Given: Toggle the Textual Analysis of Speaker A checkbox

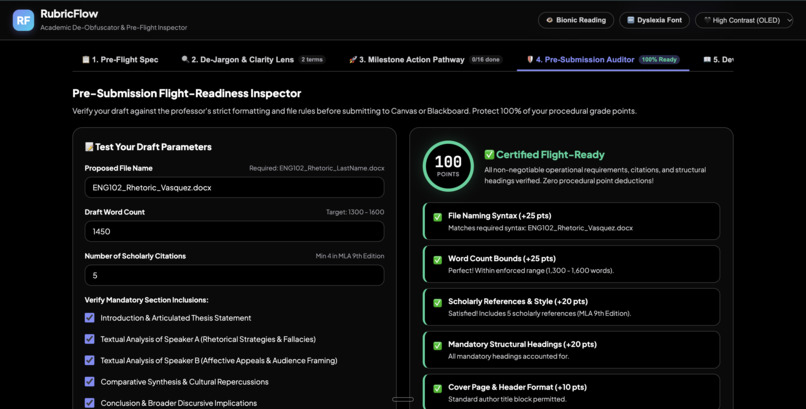Looking at the screenshot, I should (89, 339).
